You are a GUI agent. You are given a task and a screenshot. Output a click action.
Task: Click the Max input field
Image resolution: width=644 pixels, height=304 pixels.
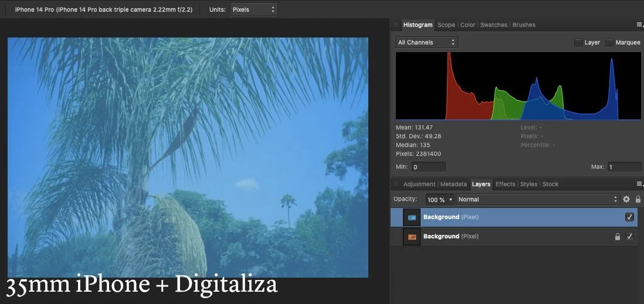coord(624,167)
